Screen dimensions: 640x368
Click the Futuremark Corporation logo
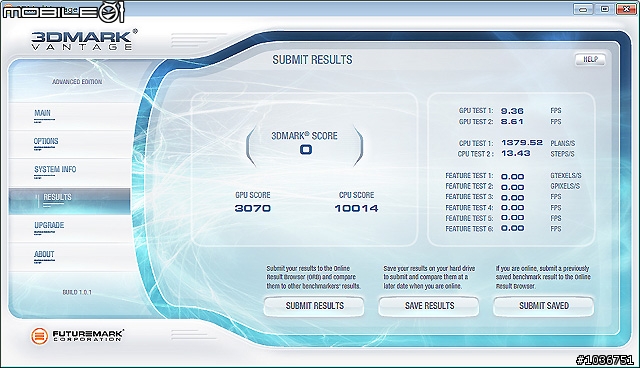pos(77,336)
